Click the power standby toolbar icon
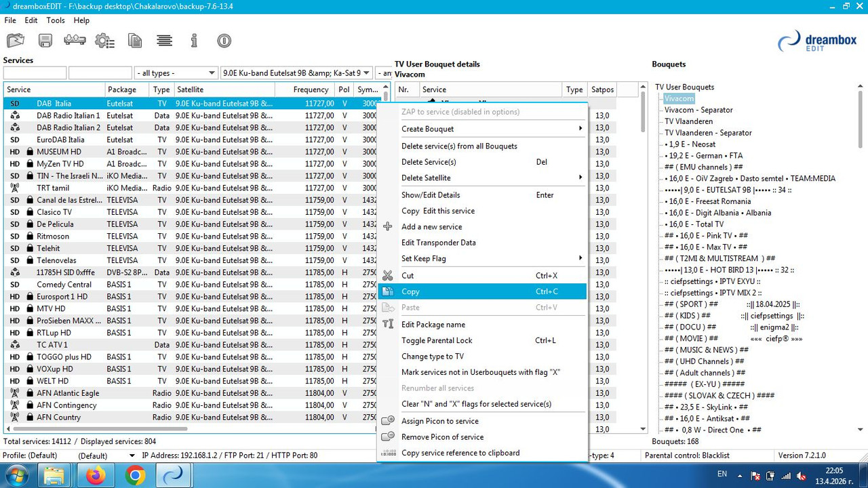The image size is (868, 488). tap(224, 41)
